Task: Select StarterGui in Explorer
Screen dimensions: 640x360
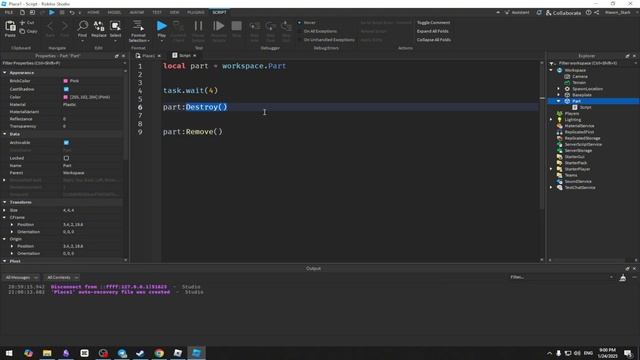Action: (574, 157)
